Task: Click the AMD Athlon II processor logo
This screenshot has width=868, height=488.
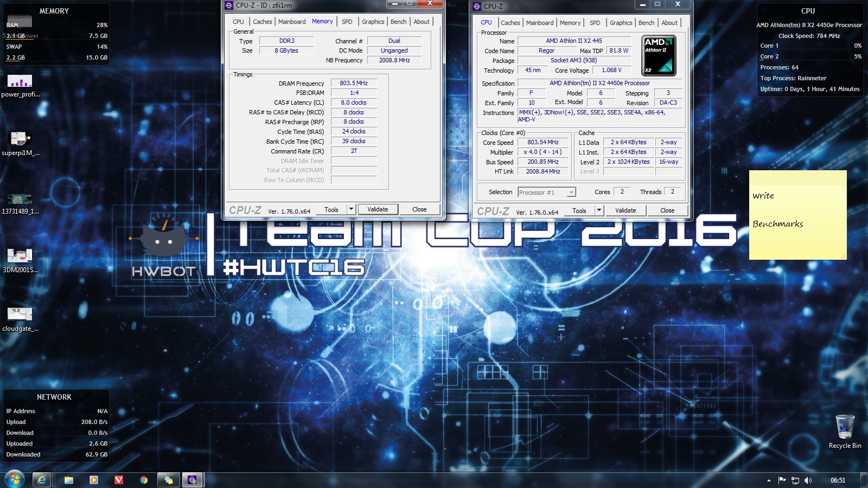Action: click(659, 55)
